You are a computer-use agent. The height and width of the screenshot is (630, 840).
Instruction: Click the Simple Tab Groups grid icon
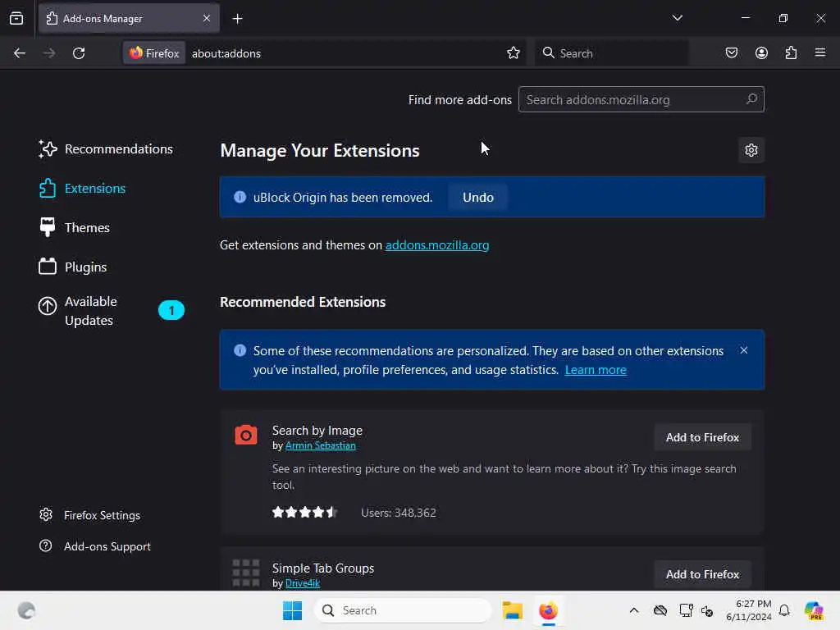[x=246, y=573]
